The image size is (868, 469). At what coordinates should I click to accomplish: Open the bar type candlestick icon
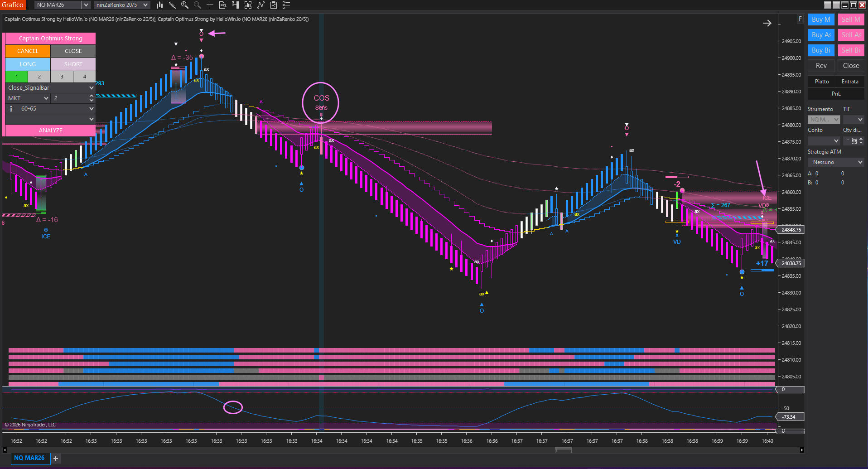click(x=159, y=5)
